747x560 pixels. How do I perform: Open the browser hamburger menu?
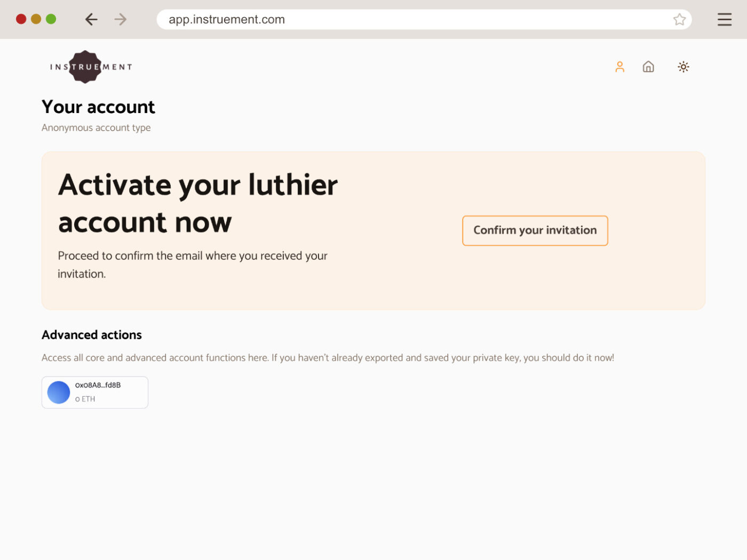[724, 20]
